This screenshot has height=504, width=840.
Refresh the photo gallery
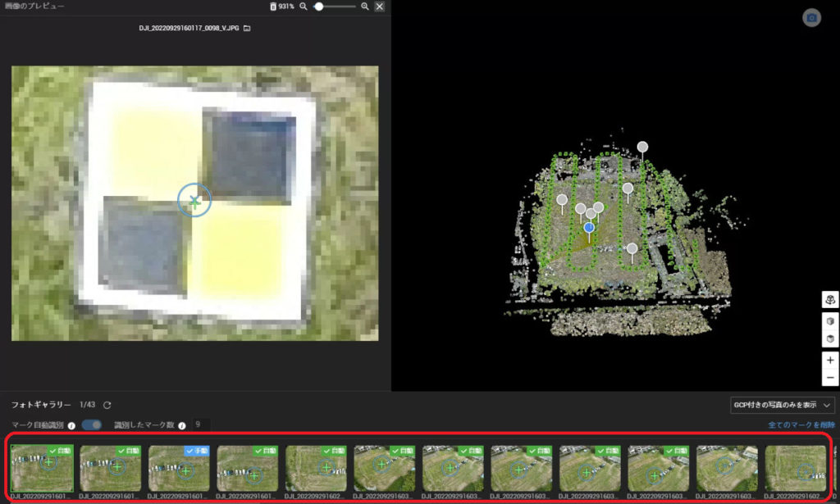[107, 405]
